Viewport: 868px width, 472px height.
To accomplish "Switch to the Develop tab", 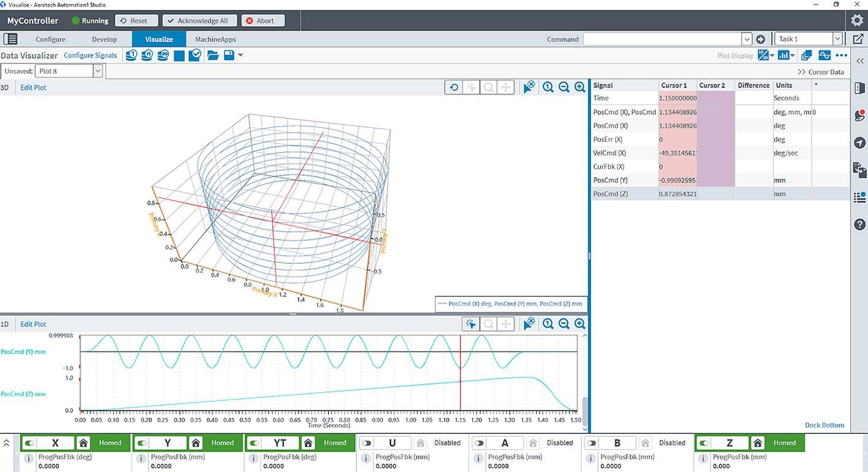I will point(104,39).
